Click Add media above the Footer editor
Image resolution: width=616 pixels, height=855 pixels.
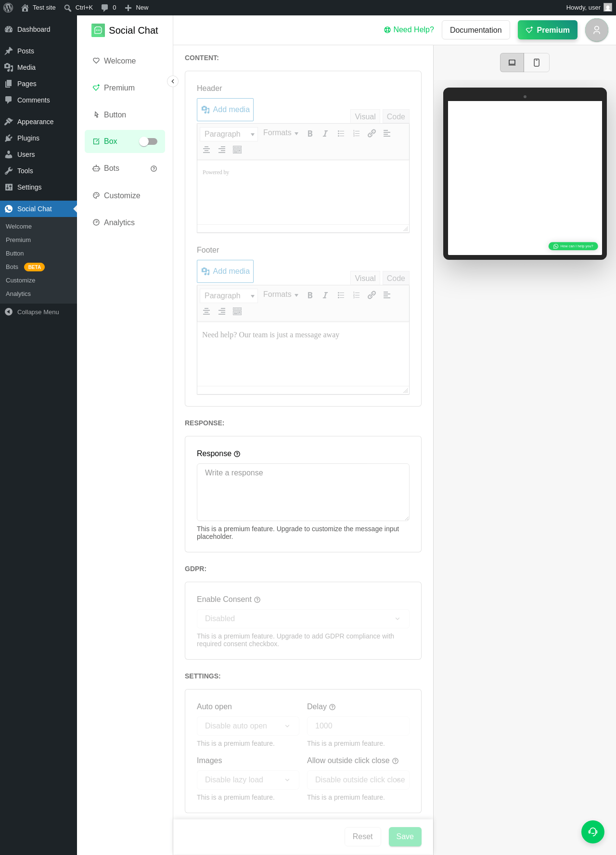pos(225,271)
